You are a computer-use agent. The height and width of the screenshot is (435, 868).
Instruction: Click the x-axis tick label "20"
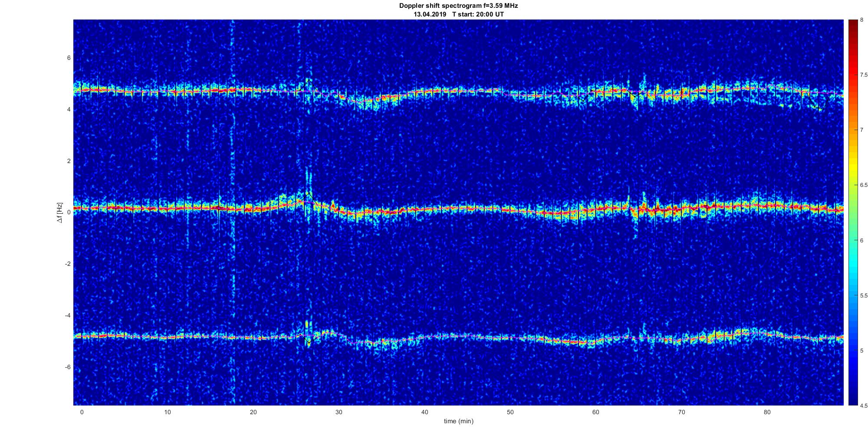coord(253,412)
